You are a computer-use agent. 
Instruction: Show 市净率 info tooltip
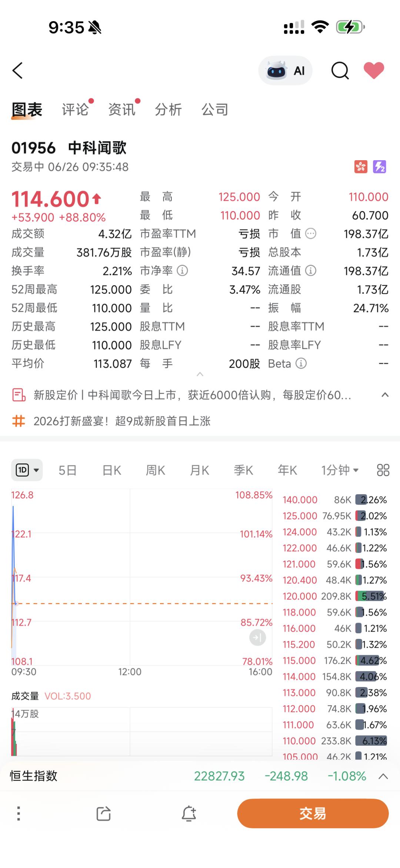tap(182, 271)
